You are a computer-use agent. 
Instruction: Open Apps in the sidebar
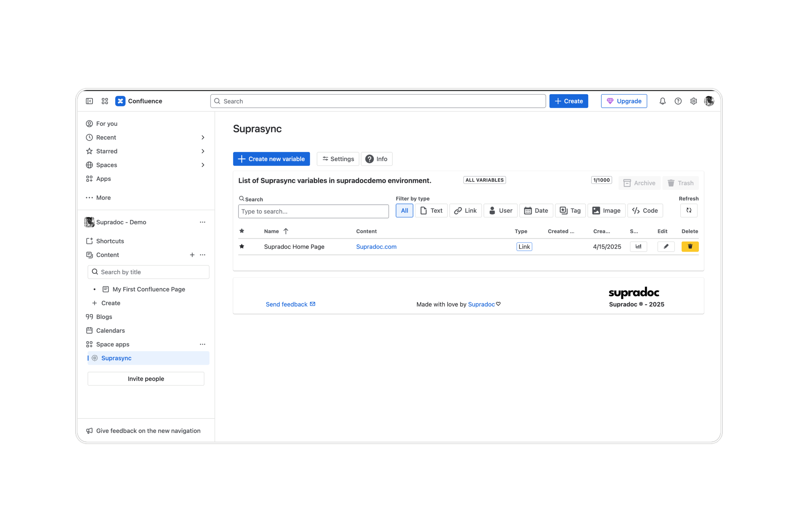click(x=146, y=179)
